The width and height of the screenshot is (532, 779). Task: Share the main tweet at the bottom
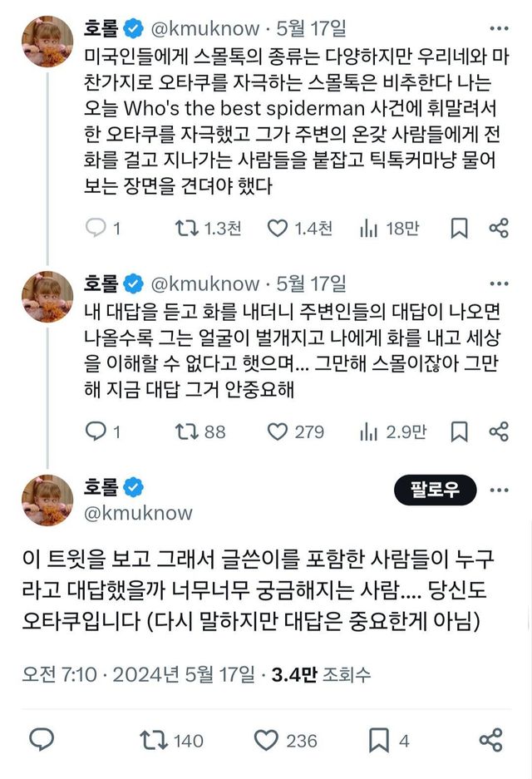tap(491, 740)
